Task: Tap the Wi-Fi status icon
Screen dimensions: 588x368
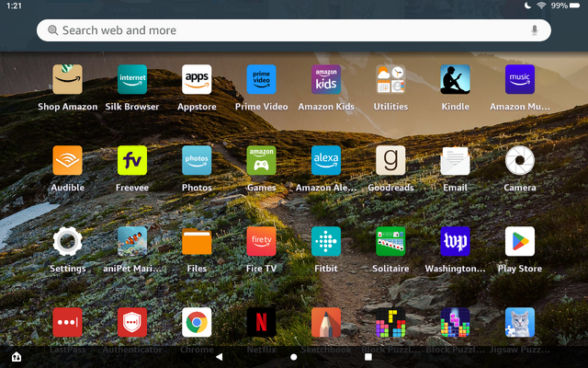Action: click(x=541, y=6)
